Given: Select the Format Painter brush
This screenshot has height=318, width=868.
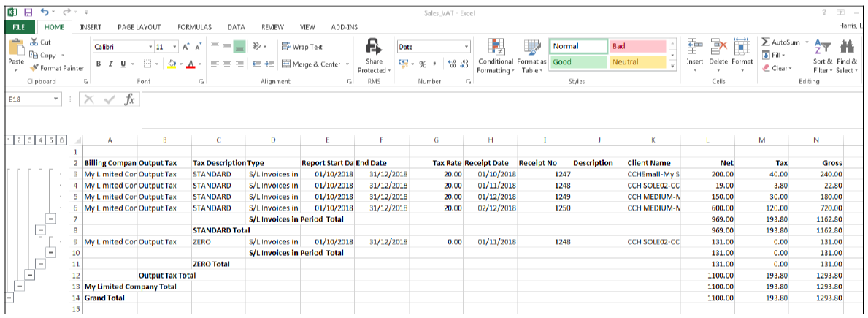Looking at the screenshot, I should [34, 68].
